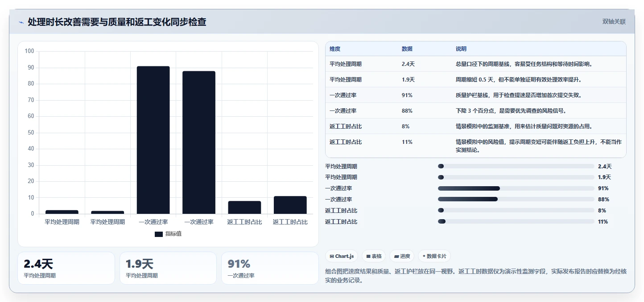
Task: Click the title 处理时长改善需要与质量和返工变化同步检查
Action: coord(117,22)
